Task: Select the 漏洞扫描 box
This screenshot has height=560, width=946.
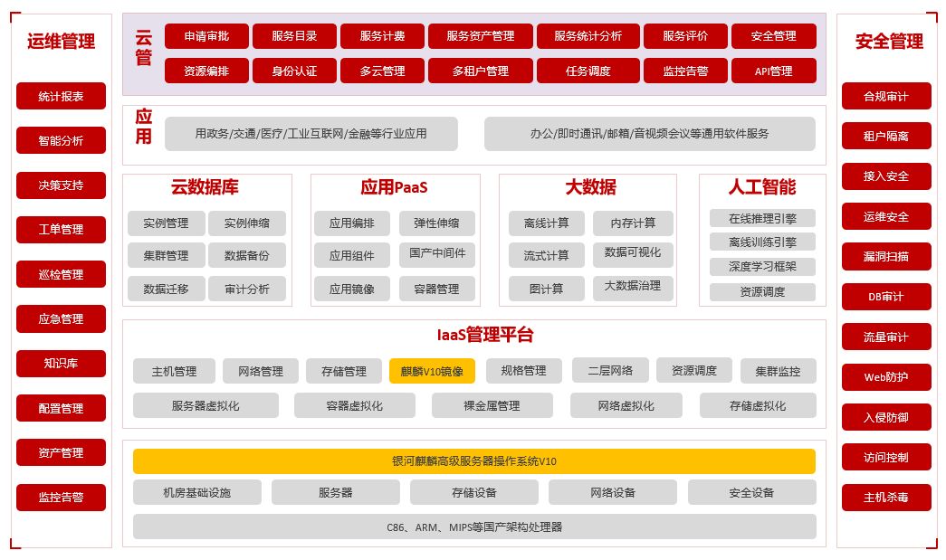Action: tap(886, 257)
